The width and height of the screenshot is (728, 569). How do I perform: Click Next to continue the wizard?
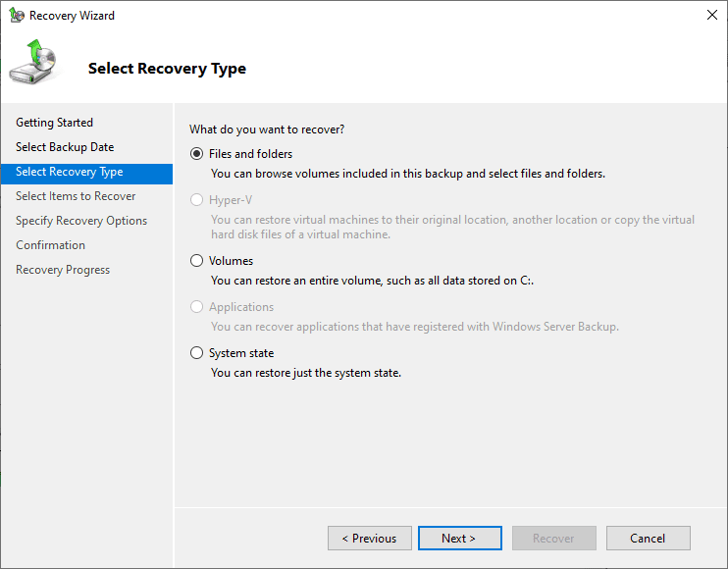pos(459,538)
